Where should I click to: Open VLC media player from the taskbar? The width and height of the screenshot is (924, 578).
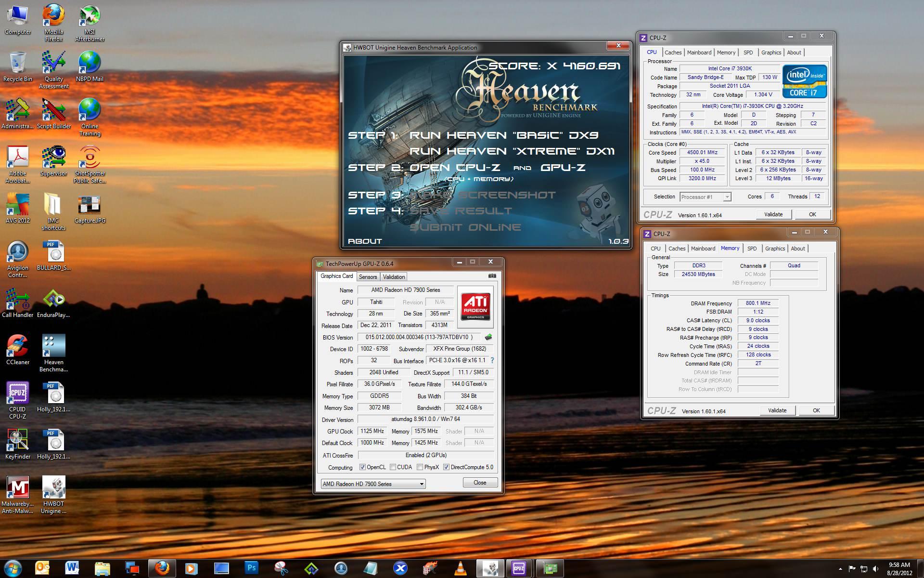coord(460,568)
